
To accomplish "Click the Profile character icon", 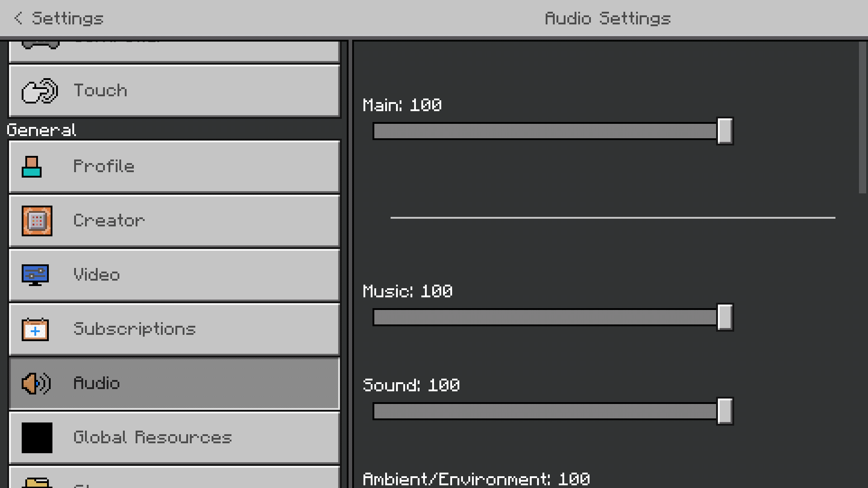I will coord(32,167).
